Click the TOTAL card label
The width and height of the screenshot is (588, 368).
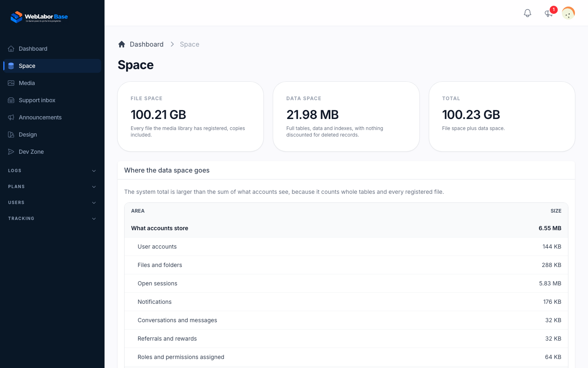point(451,99)
